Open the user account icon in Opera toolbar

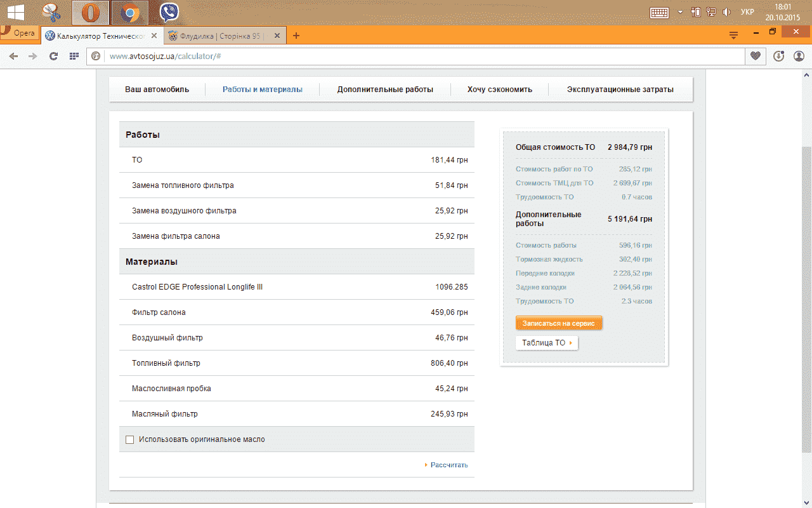tap(799, 56)
